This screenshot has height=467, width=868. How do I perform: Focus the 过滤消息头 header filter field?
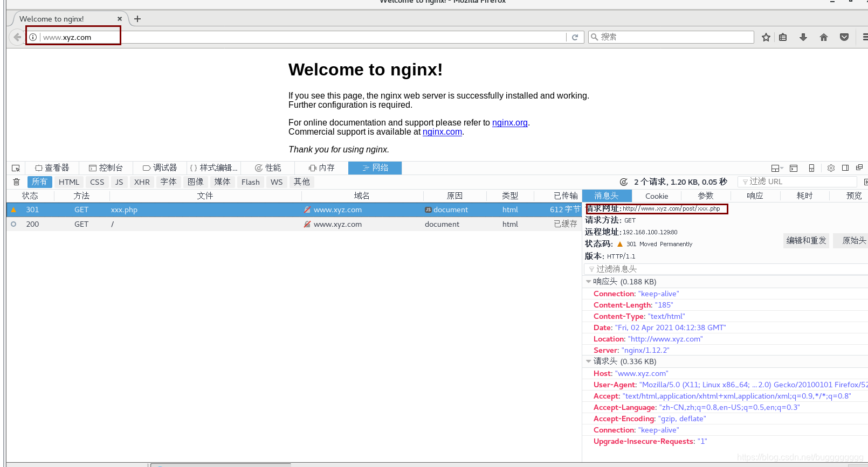pos(726,269)
